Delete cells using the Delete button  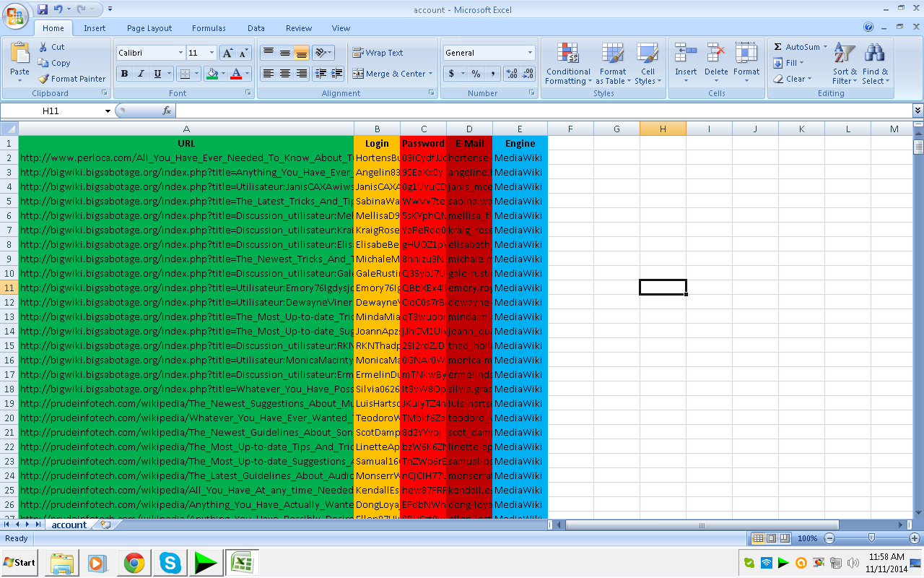(x=716, y=64)
